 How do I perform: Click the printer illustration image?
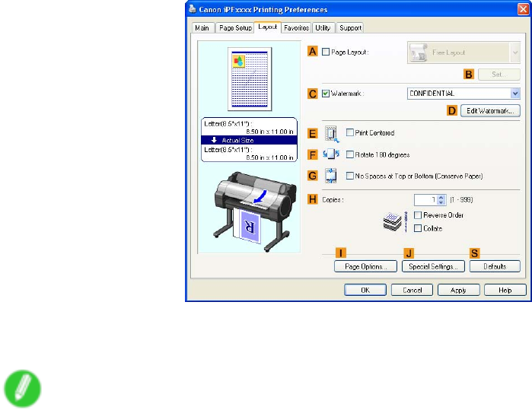click(x=253, y=211)
